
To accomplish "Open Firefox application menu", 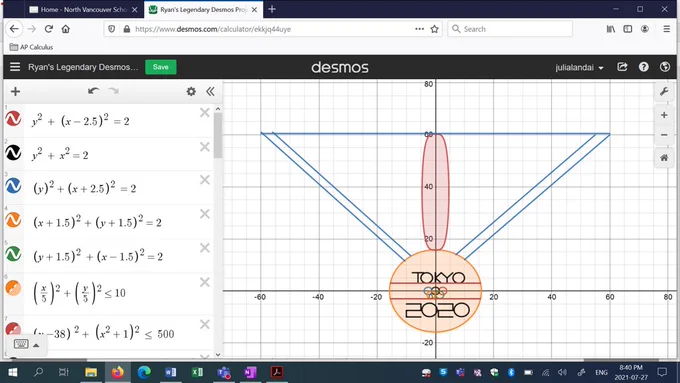I will click(667, 29).
